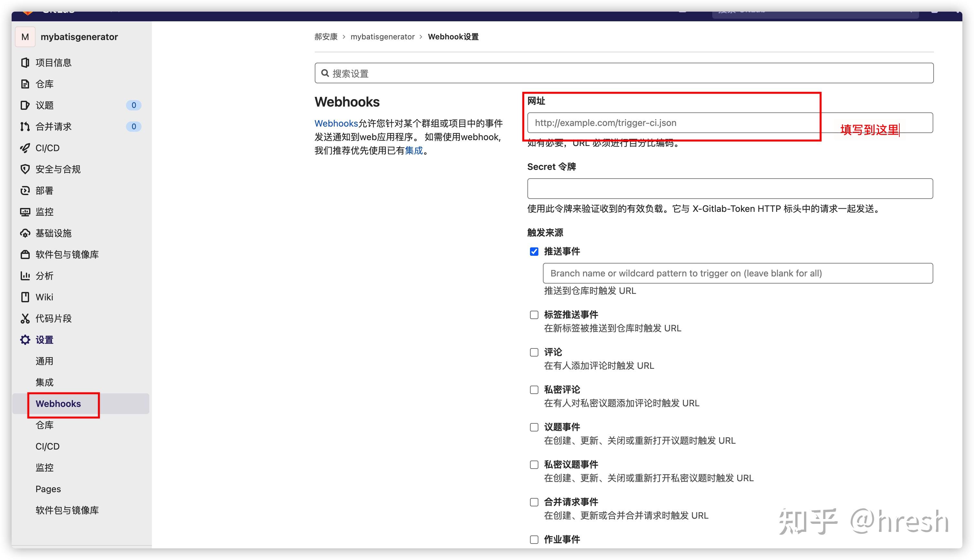Check the 合并请求事件 option
This screenshot has height=560, width=974.
tap(534, 502)
